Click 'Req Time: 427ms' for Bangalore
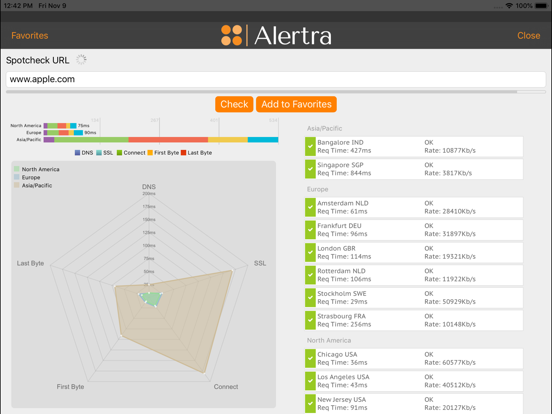552x414 pixels. tap(344, 151)
